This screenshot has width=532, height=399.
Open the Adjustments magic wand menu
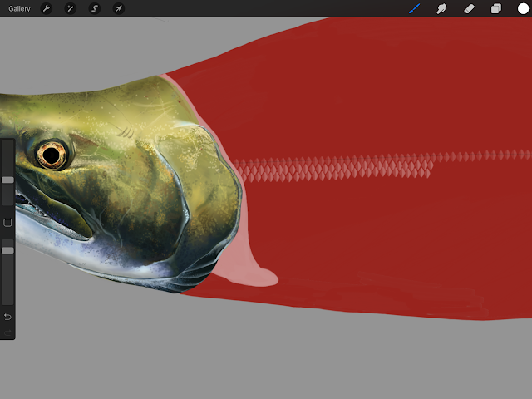point(70,8)
